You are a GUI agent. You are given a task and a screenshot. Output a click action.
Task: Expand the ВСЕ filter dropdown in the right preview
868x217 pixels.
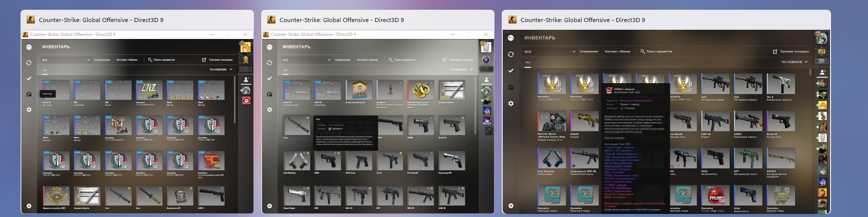[550, 51]
